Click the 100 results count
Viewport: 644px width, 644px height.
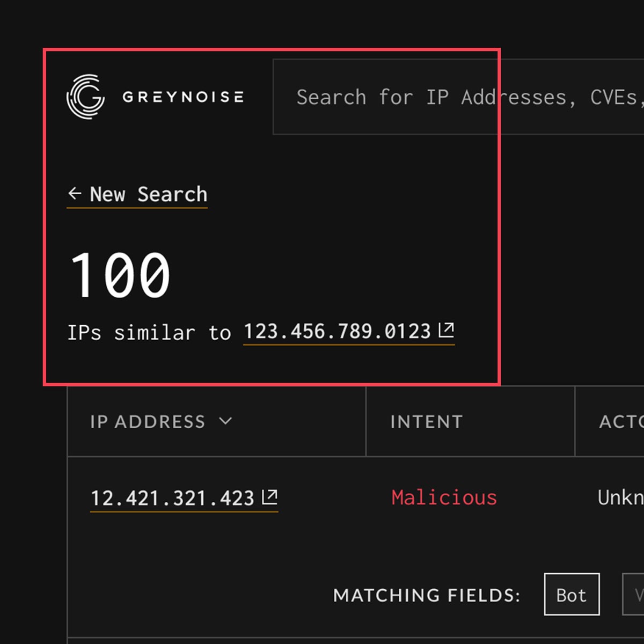pos(120,275)
